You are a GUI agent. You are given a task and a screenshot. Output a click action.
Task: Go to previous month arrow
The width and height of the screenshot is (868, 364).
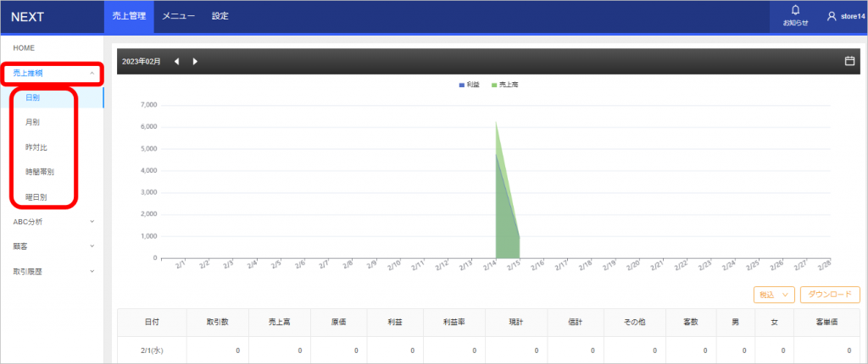tap(177, 61)
